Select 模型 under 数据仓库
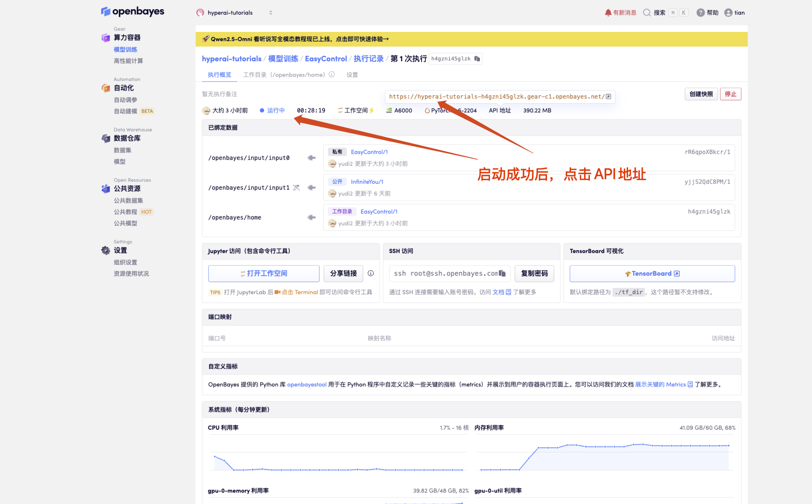Image resolution: width=812 pixels, height=504 pixels. coord(119,162)
